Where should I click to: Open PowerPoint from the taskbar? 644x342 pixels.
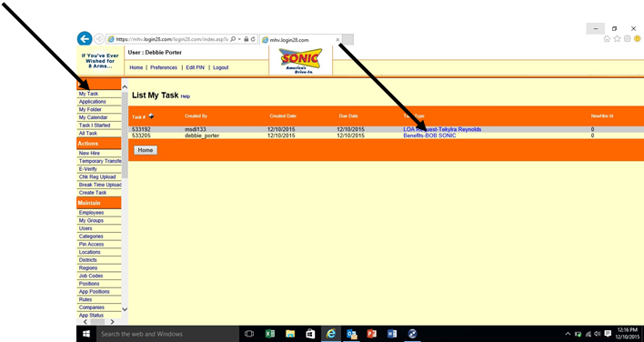372,334
